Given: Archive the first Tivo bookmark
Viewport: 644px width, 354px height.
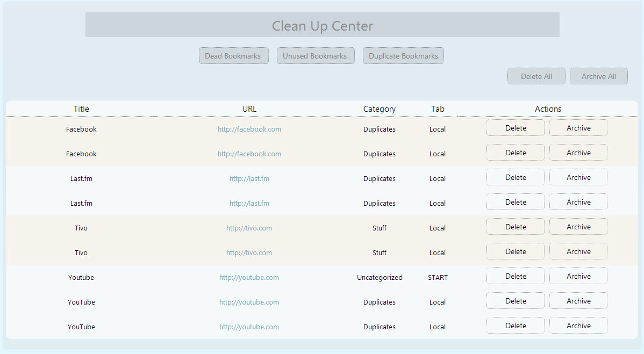Looking at the screenshot, I should (x=578, y=227).
